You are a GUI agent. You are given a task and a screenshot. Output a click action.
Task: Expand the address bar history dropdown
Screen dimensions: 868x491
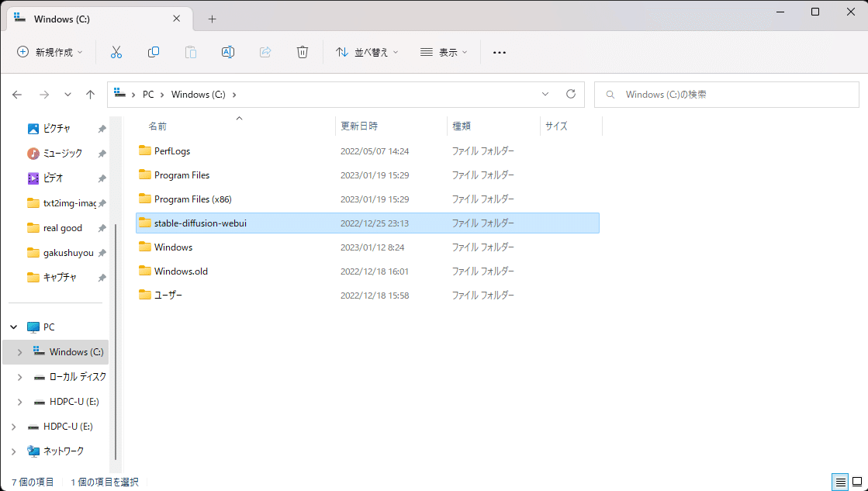click(545, 94)
